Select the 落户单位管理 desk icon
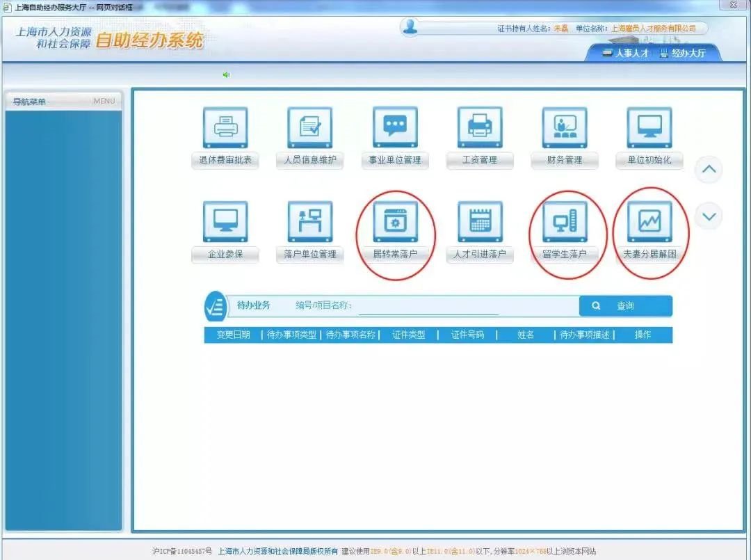751x560 pixels. tap(309, 223)
